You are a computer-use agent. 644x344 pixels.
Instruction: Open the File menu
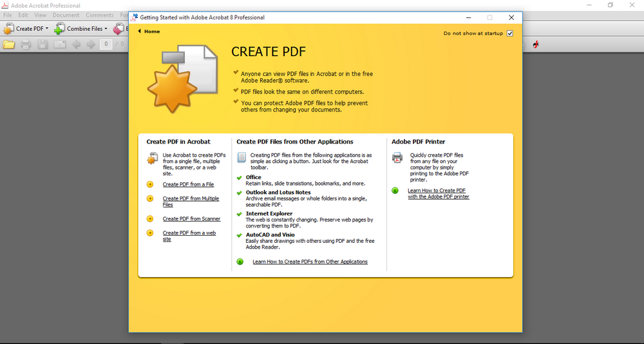click(x=7, y=15)
